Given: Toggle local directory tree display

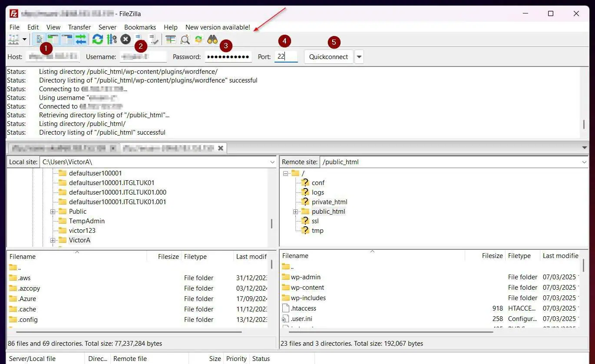Looking at the screenshot, I should [x=53, y=40].
